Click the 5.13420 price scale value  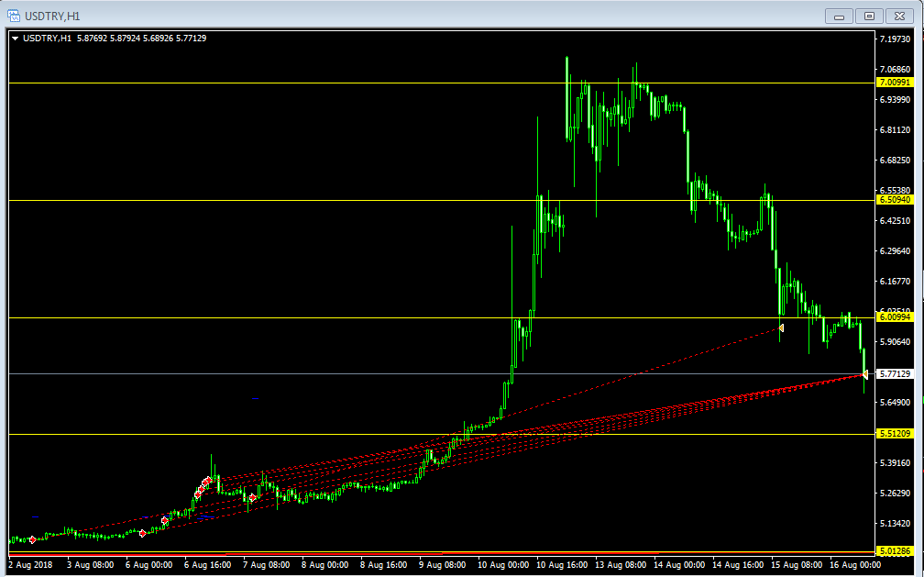pyautogui.click(x=895, y=523)
